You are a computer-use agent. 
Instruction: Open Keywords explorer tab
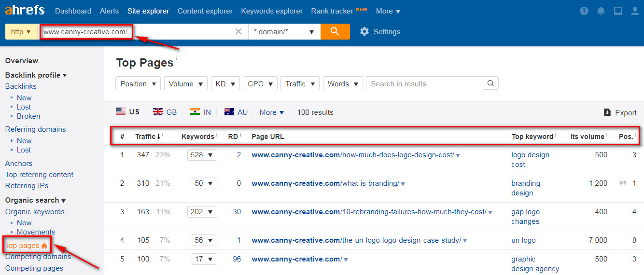click(272, 11)
